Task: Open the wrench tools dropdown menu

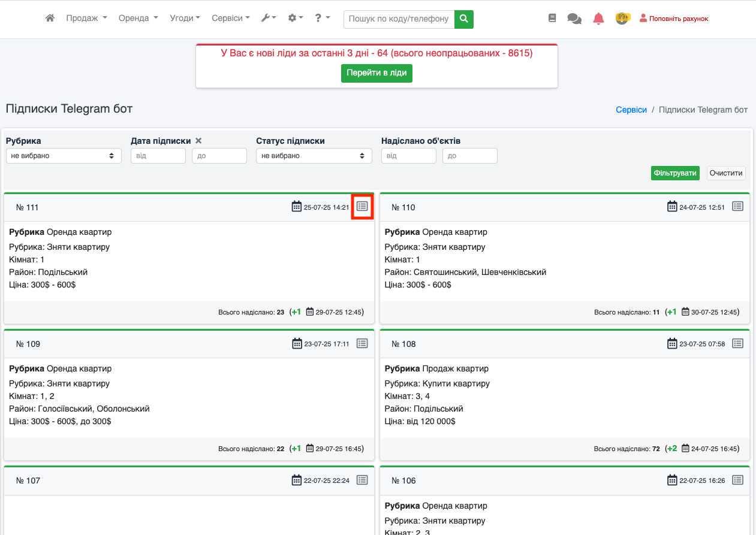Action: pos(269,19)
